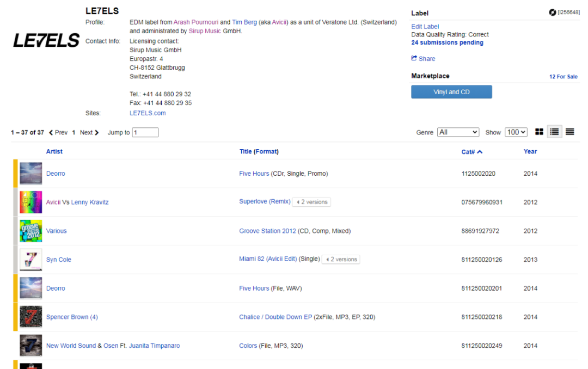Click the vinyl record icon beside the label ID

point(553,13)
